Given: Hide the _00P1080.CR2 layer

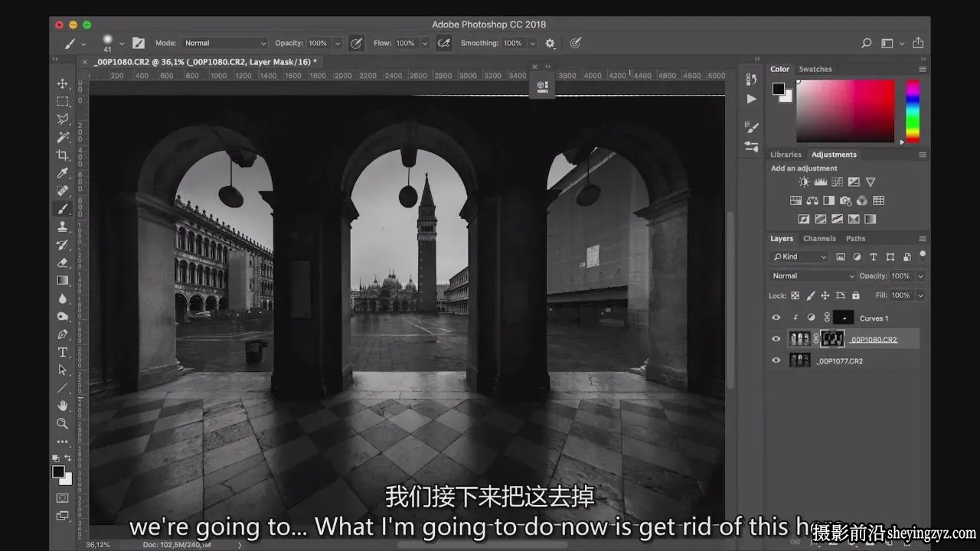Looking at the screenshot, I should pyautogui.click(x=776, y=339).
